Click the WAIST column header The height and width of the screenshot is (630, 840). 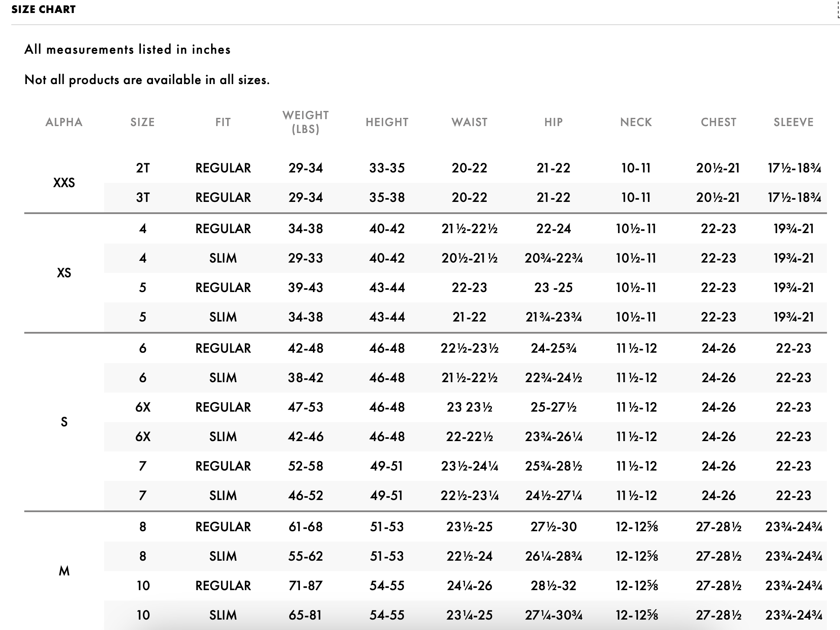click(x=469, y=122)
